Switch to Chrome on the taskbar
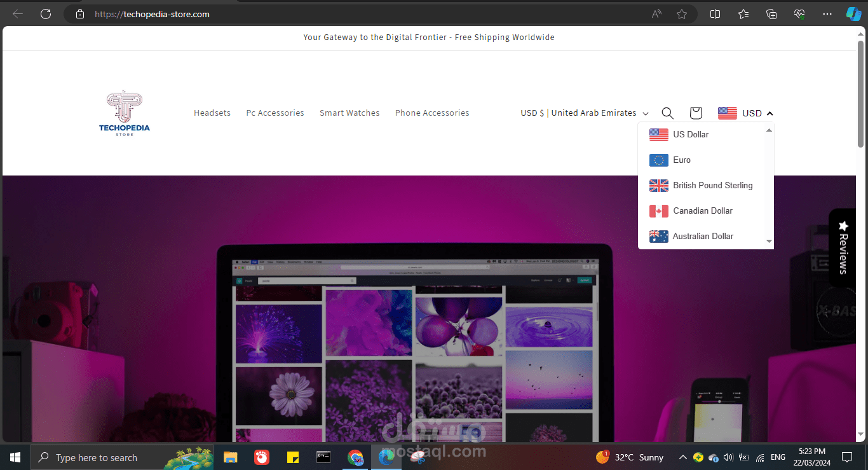Screen dimensions: 868x470 [355, 457]
